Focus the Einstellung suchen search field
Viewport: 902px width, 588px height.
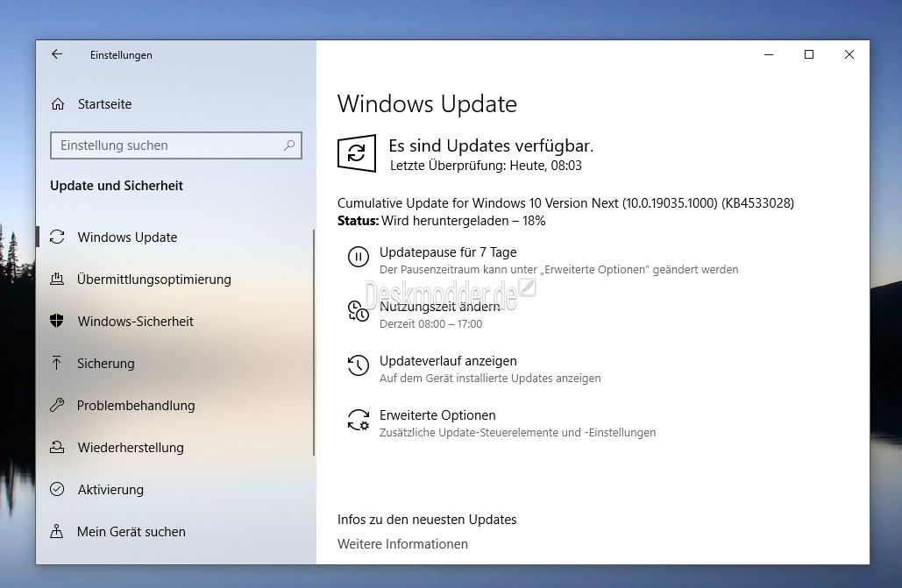pos(176,145)
